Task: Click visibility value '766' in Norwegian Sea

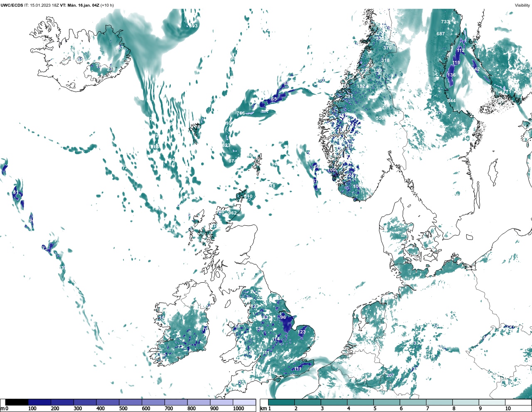Action: pyautogui.click(x=241, y=113)
